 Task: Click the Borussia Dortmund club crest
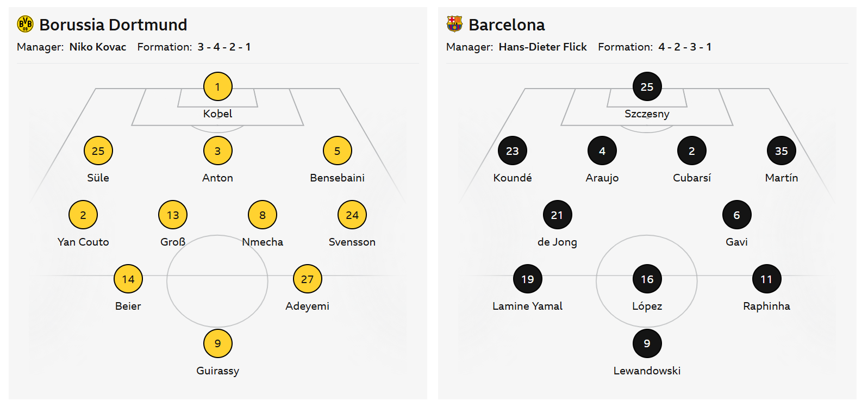(x=25, y=24)
